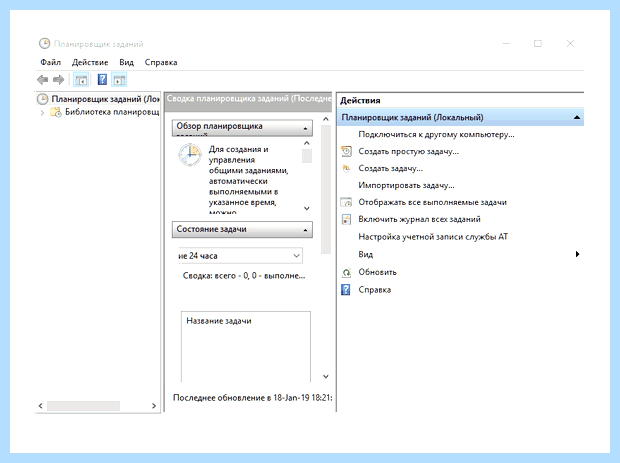Viewport: 620px width, 463px height.
Task: Click Создать простую задачу action
Action: (x=408, y=151)
